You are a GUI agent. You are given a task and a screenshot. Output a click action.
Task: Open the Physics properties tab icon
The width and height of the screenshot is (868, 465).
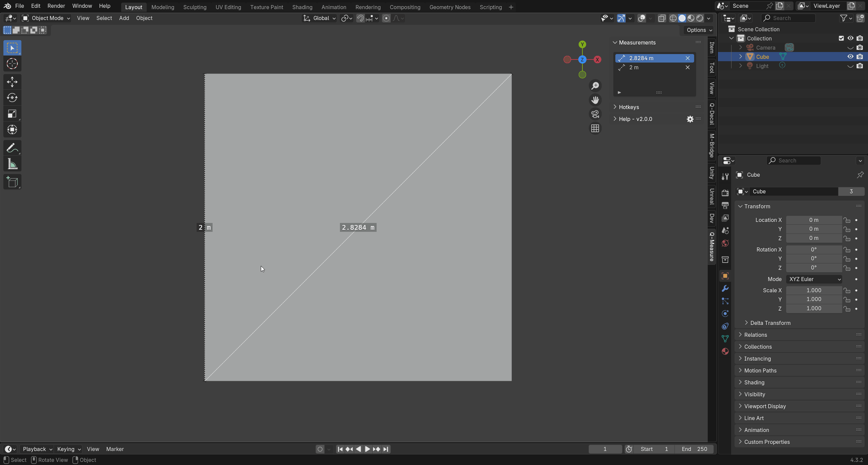click(x=725, y=314)
